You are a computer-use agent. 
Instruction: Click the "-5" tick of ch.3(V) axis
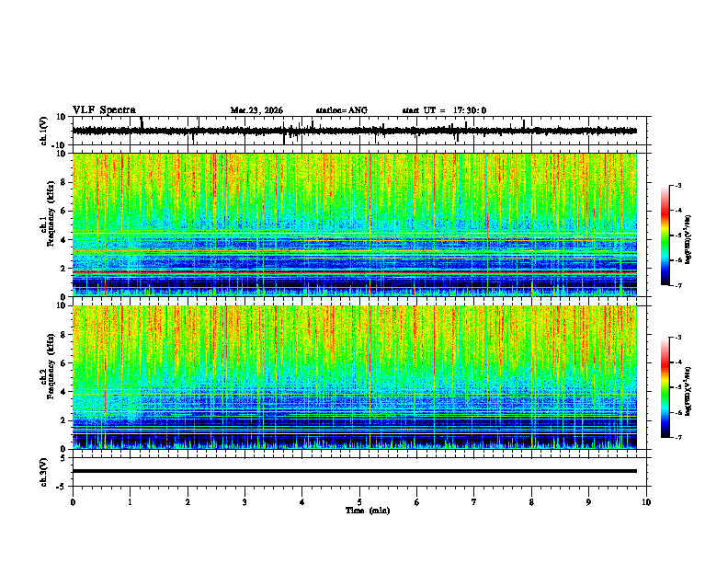tap(63, 487)
